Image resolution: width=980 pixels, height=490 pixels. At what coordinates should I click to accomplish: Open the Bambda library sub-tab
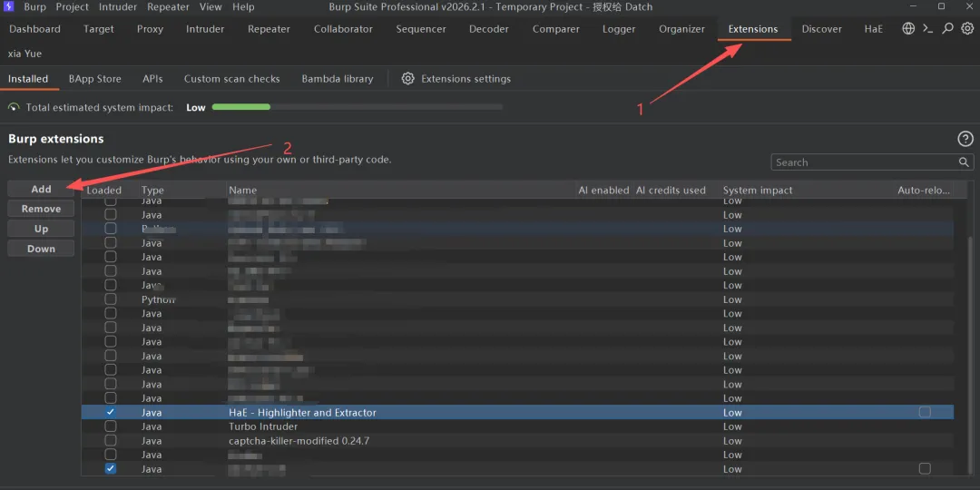(x=338, y=79)
